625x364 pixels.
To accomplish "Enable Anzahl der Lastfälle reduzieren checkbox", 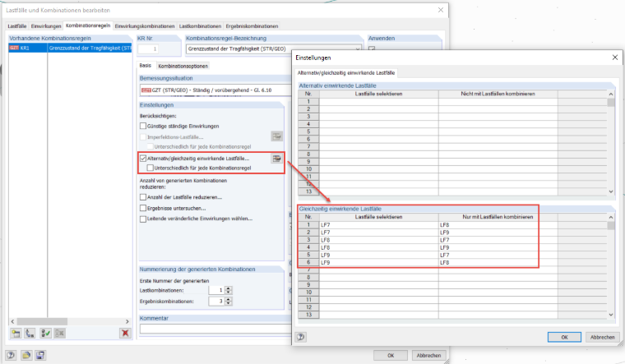I will pyautogui.click(x=143, y=197).
